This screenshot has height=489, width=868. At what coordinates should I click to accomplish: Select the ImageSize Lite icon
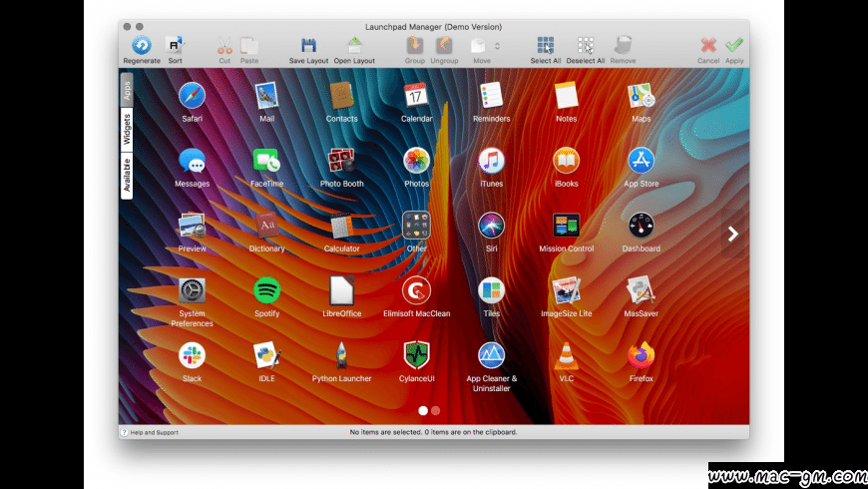pyautogui.click(x=567, y=290)
